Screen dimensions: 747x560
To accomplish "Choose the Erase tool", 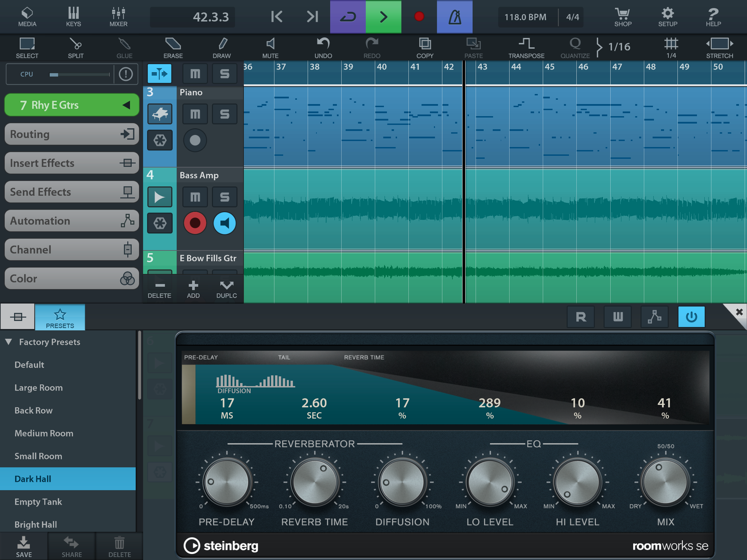I will (173, 48).
